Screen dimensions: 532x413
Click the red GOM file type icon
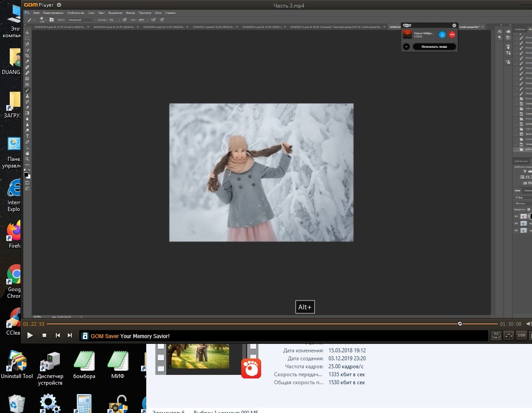251,368
